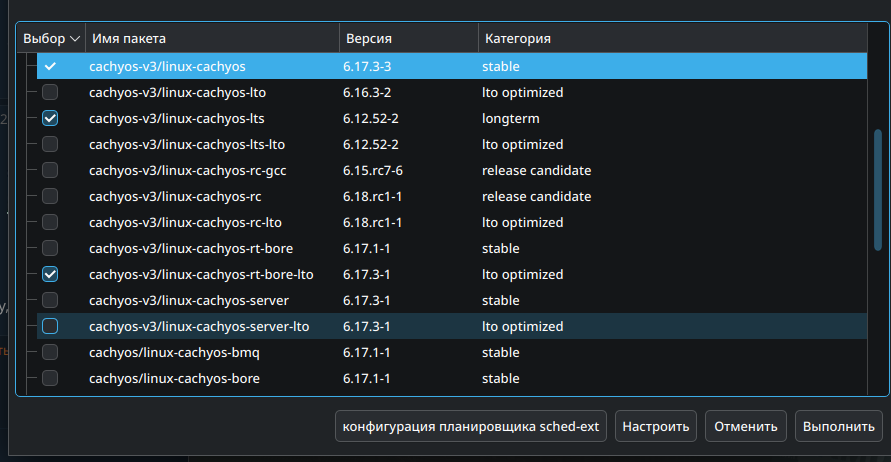
Task: Uncheck the linux-cachyos-lts longterm kernel
Action: click(50, 118)
